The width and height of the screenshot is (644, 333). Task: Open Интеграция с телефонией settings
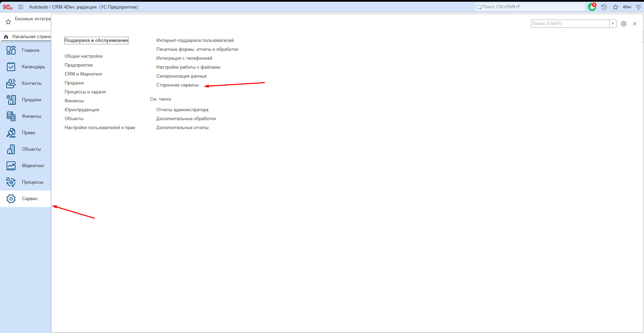pos(184,58)
